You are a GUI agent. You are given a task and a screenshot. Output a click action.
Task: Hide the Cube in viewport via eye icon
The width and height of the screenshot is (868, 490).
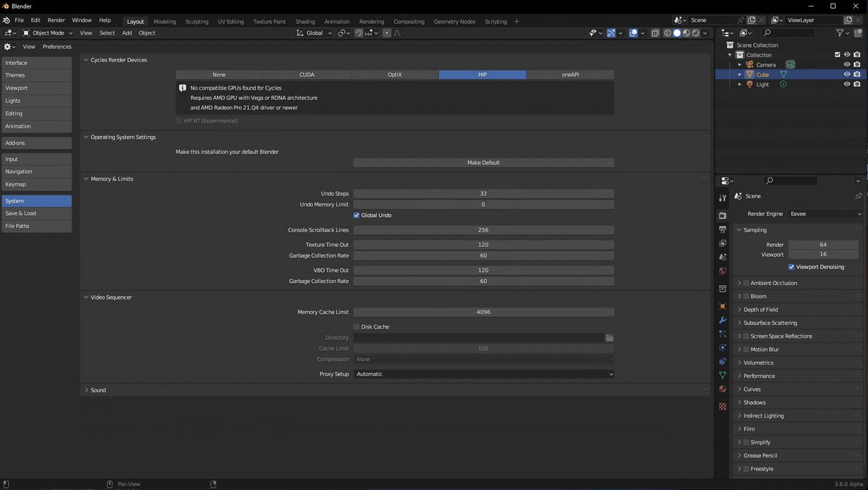pos(847,75)
